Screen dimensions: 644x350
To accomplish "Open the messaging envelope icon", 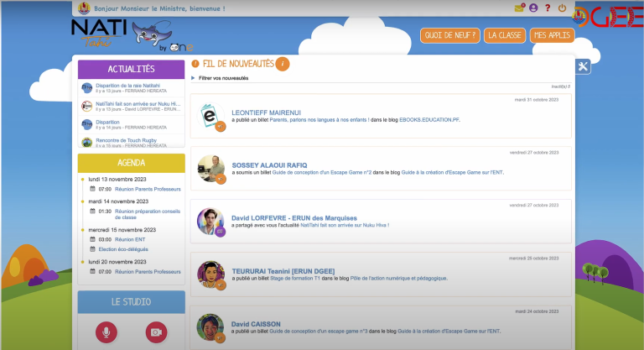I will coord(519,8).
